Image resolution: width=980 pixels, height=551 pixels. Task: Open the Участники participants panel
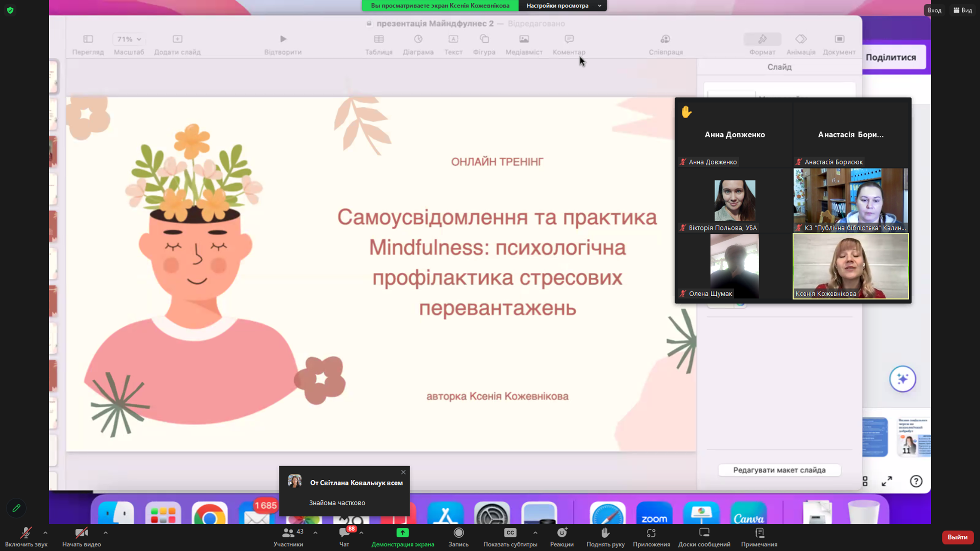[x=288, y=537]
